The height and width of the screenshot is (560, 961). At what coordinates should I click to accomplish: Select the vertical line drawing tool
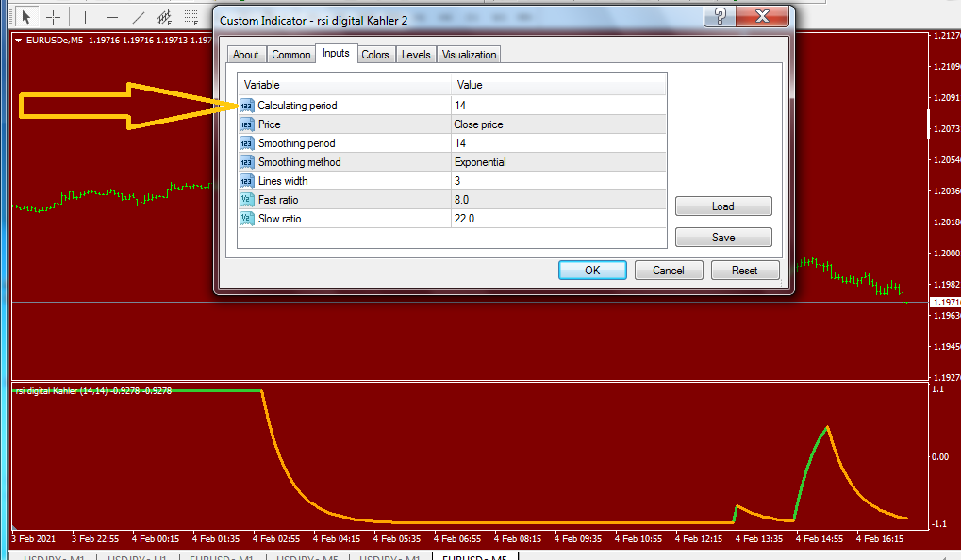click(x=85, y=17)
